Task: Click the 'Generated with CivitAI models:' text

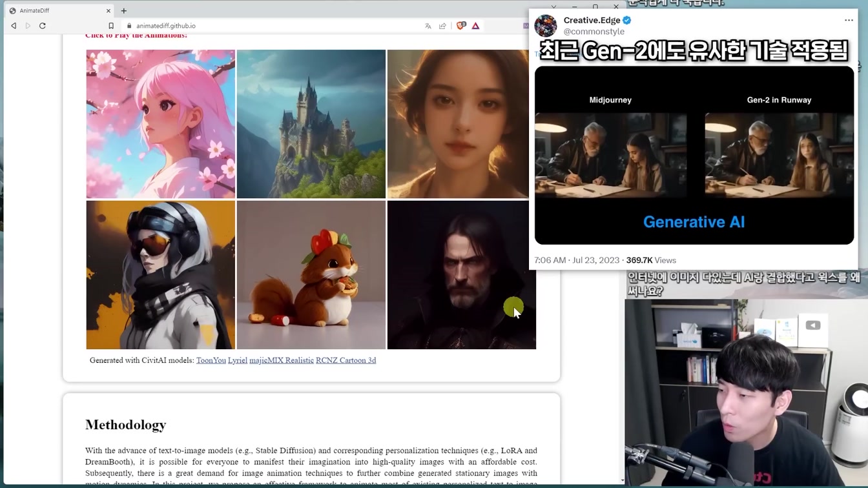Action: (x=141, y=360)
